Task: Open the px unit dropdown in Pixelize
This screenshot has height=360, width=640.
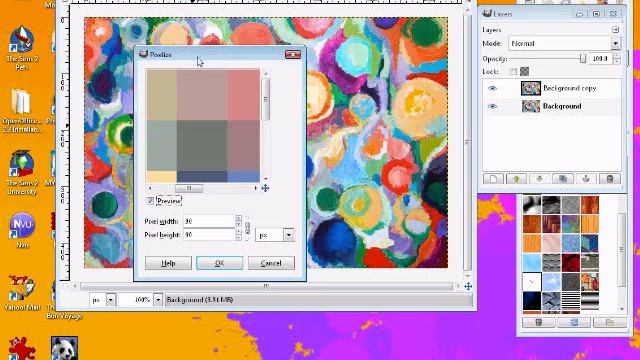Action: click(289, 235)
